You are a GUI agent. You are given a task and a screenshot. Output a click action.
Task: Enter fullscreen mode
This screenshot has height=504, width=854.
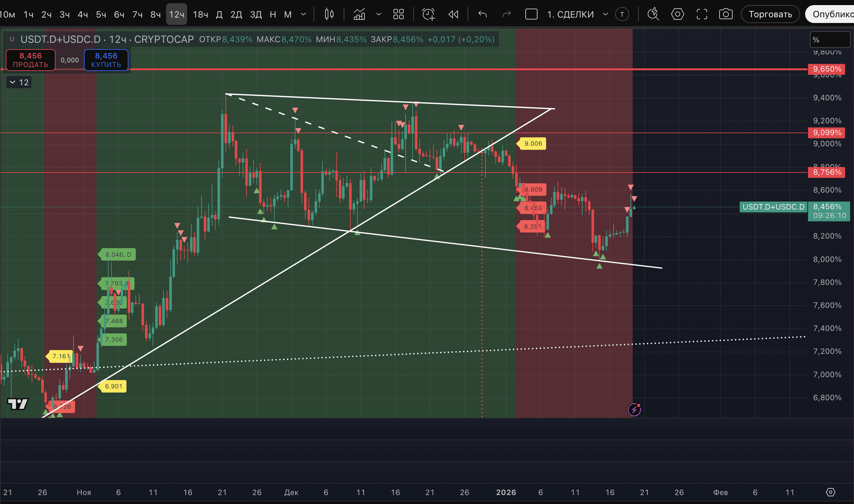click(x=702, y=14)
